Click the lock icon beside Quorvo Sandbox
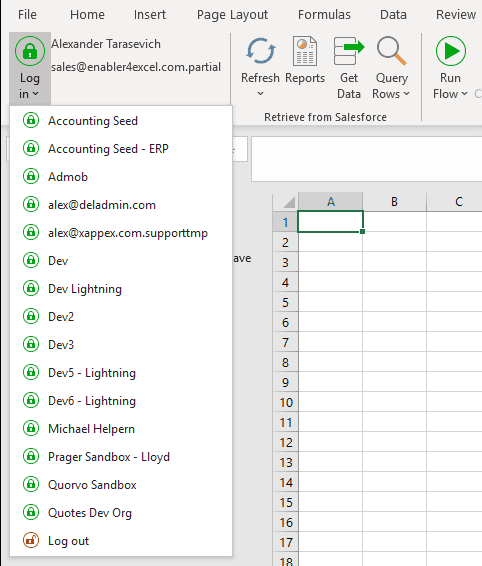The width and height of the screenshot is (482, 566). click(x=31, y=484)
